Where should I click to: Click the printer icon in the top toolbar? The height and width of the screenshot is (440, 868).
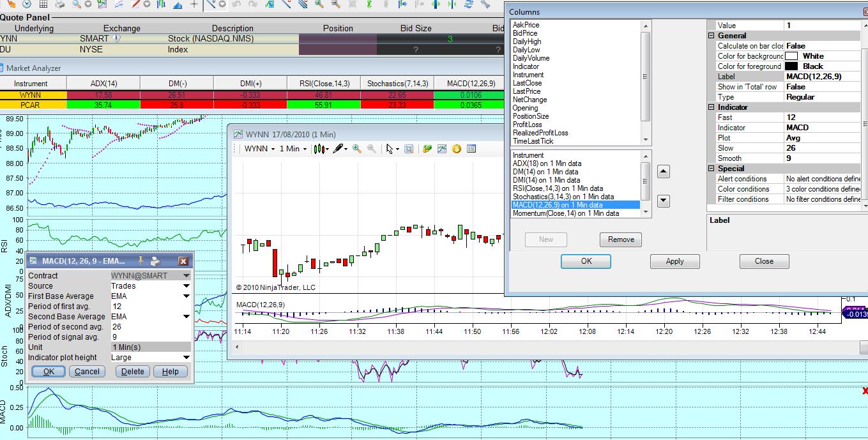tap(59, 5)
